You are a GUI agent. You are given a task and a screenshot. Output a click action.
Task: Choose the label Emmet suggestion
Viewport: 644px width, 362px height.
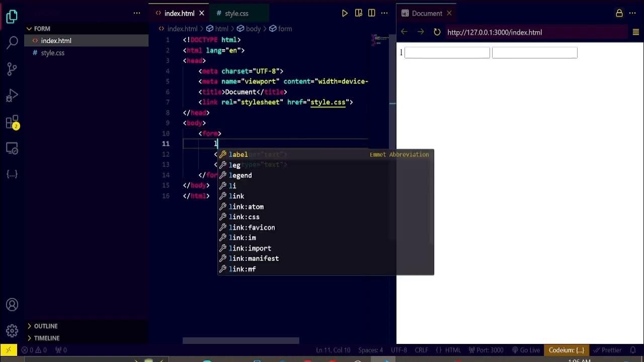pos(326,154)
